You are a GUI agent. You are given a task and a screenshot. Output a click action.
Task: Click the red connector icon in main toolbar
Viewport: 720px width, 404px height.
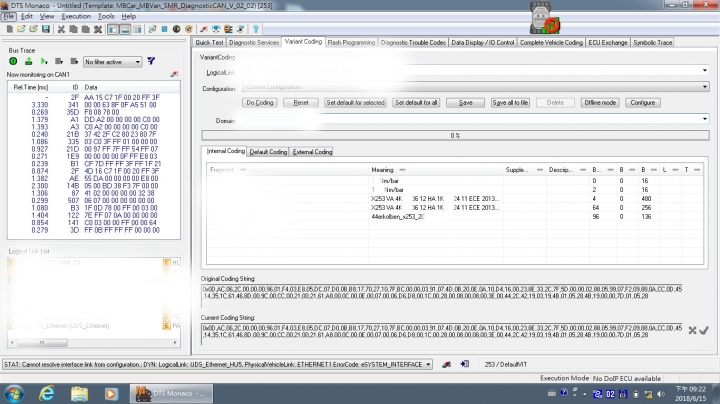tap(203, 29)
